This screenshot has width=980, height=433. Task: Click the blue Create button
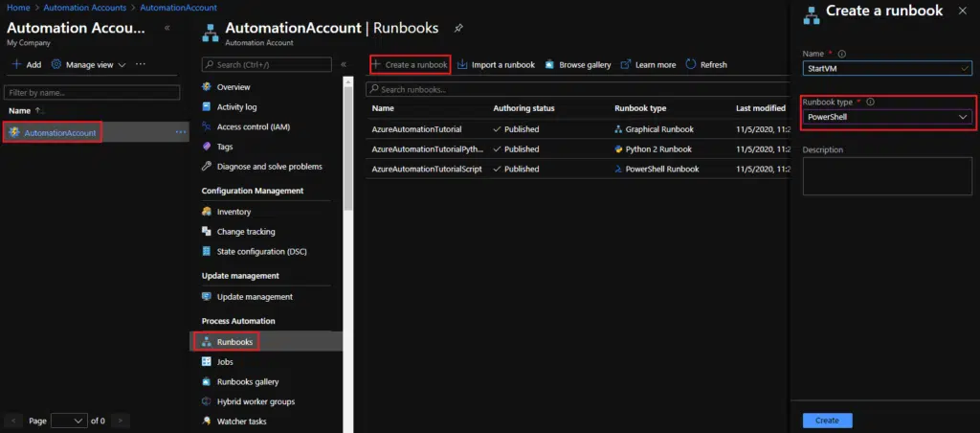(x=827, y=421)
